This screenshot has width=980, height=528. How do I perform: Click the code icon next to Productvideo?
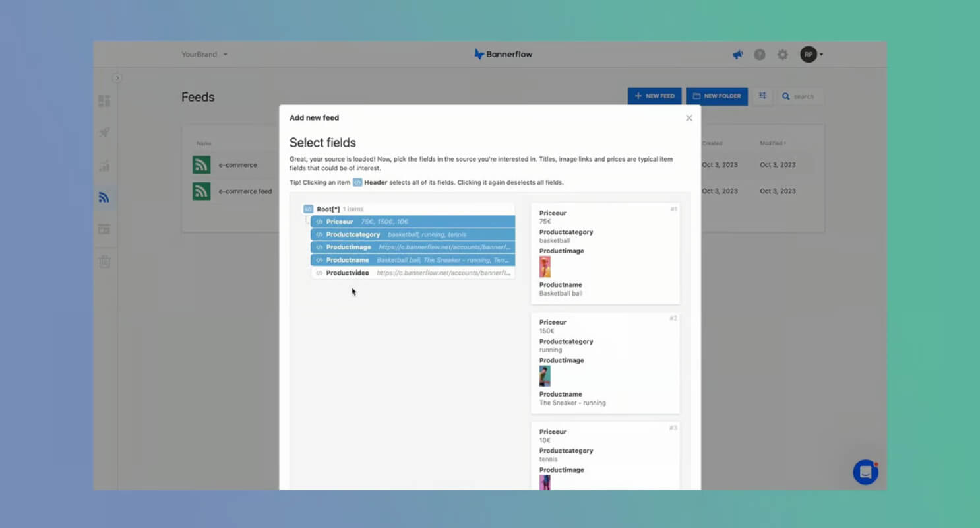click(319, 273)
